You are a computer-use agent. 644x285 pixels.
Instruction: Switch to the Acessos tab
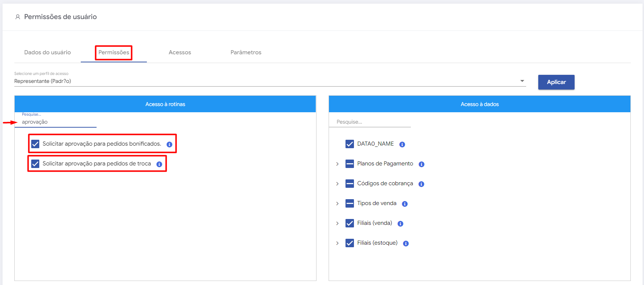180,52
